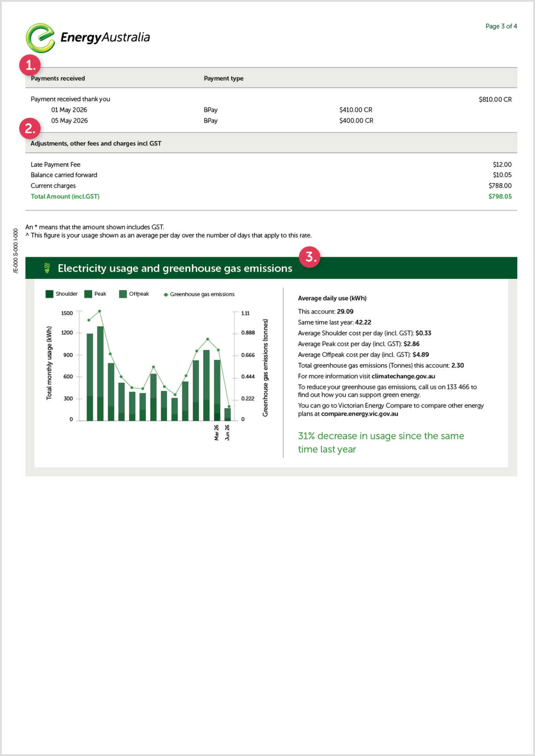Select the "01 May 2026" payment date

click(x=69, y=110)
